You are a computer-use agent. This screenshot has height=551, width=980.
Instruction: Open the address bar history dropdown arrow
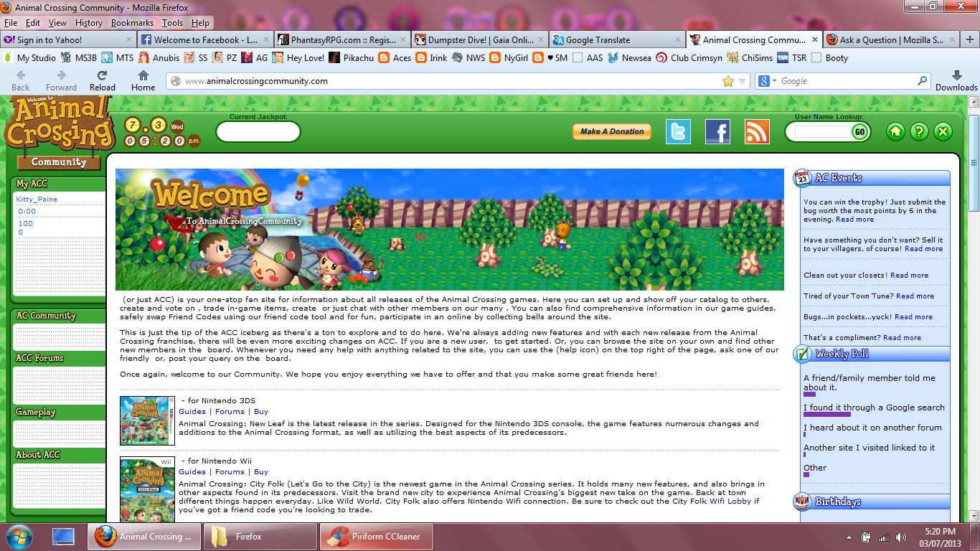coord(743,81)
